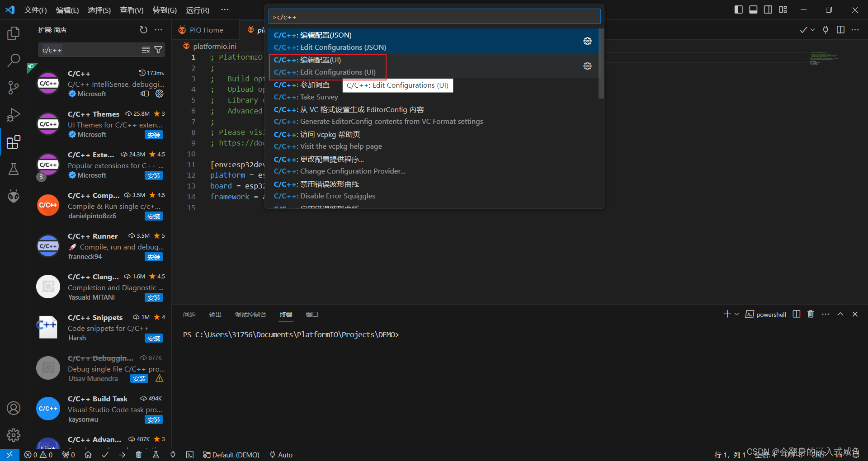
Task: Open remote window indicator in status bar
Action: [9, 455]
